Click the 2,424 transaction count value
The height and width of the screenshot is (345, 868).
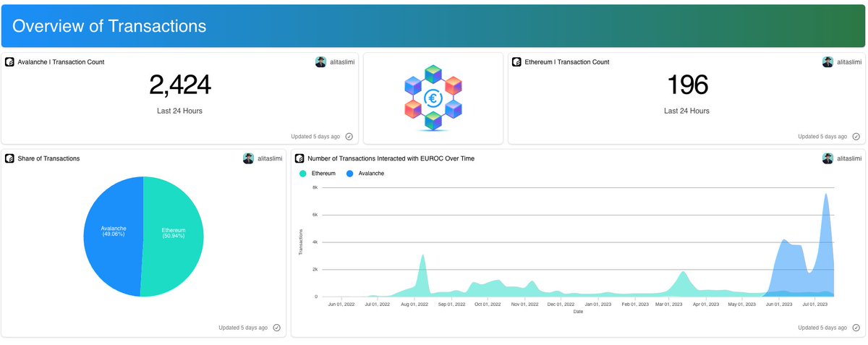coord(179,85)
